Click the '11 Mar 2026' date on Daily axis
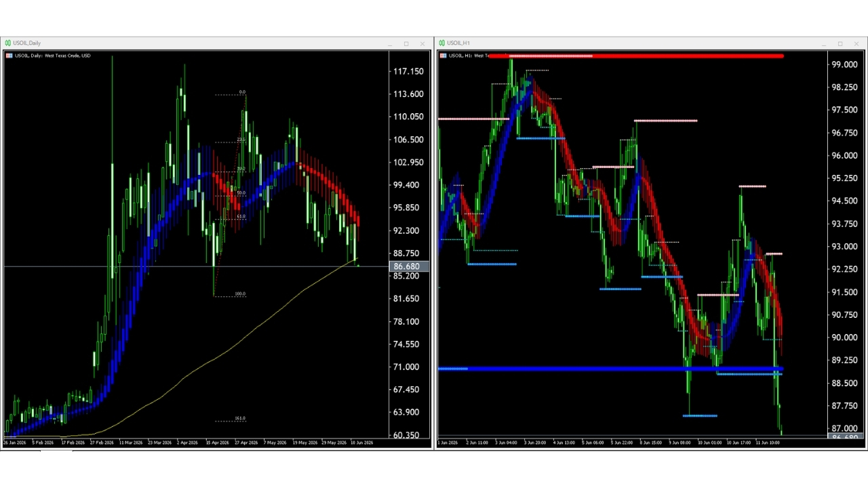This screenshot has width=868, height=488. pyautogui.click(x=131, y=443)
